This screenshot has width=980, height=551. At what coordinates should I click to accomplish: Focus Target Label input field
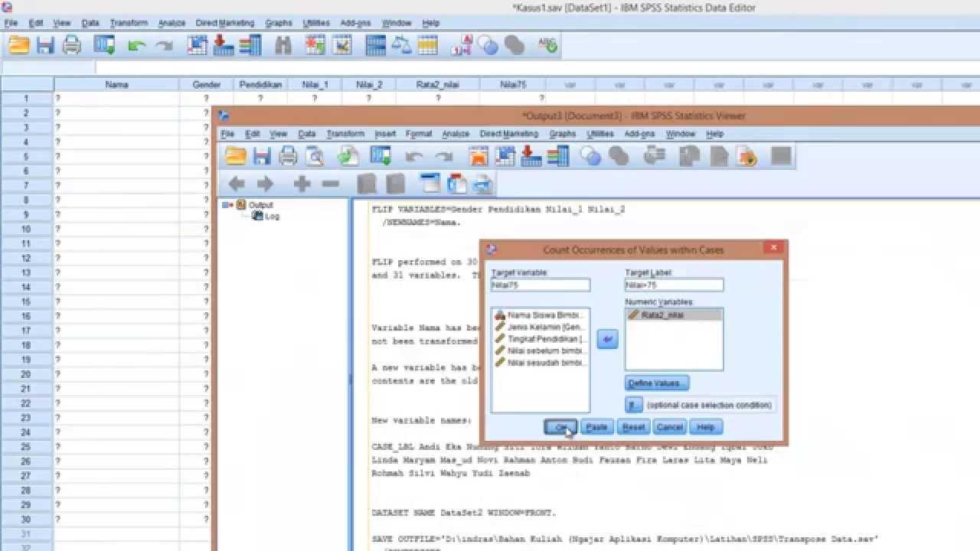(674, 285)
